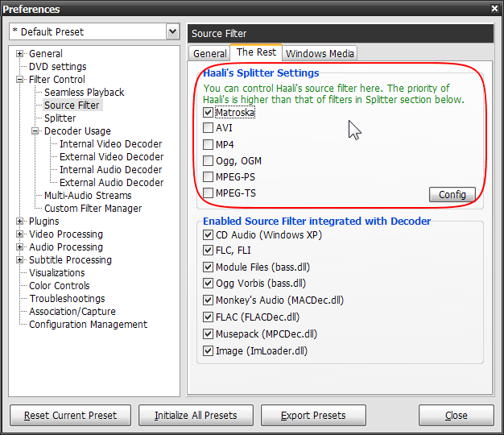Image resolution: width=504 pixels, height=435 pixels.
Task: Close the Preferences window with X
Action: coord(494,9)
